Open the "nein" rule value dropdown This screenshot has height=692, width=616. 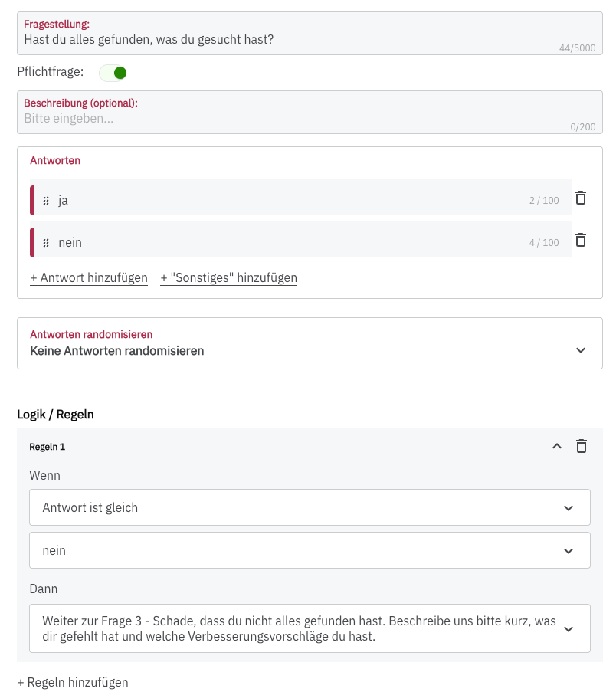tap(310, 550)
